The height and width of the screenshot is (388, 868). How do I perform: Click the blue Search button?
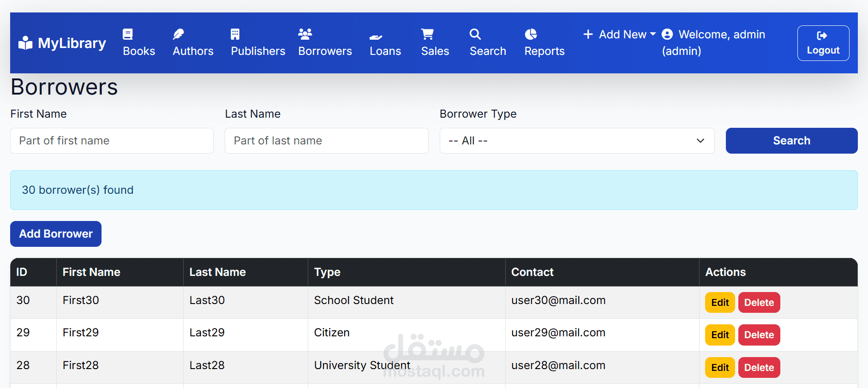point(791,141)
